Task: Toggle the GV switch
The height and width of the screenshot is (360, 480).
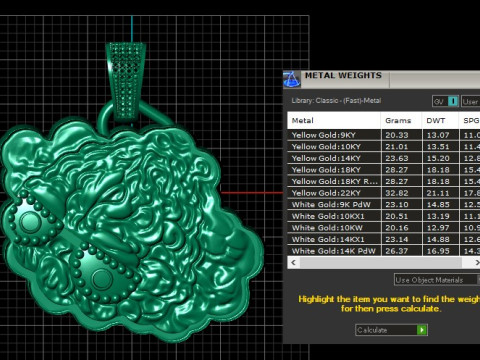Action: pos(446,101)
